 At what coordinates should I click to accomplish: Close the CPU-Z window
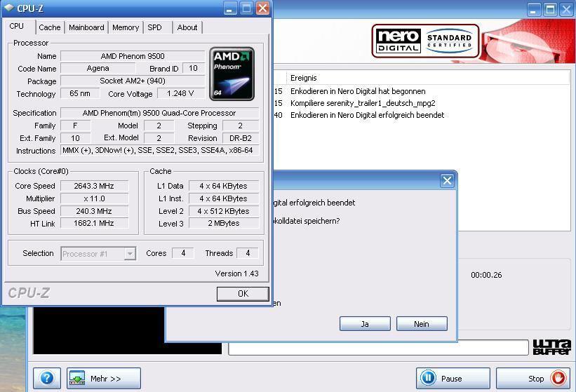click(x=262, y=8)
